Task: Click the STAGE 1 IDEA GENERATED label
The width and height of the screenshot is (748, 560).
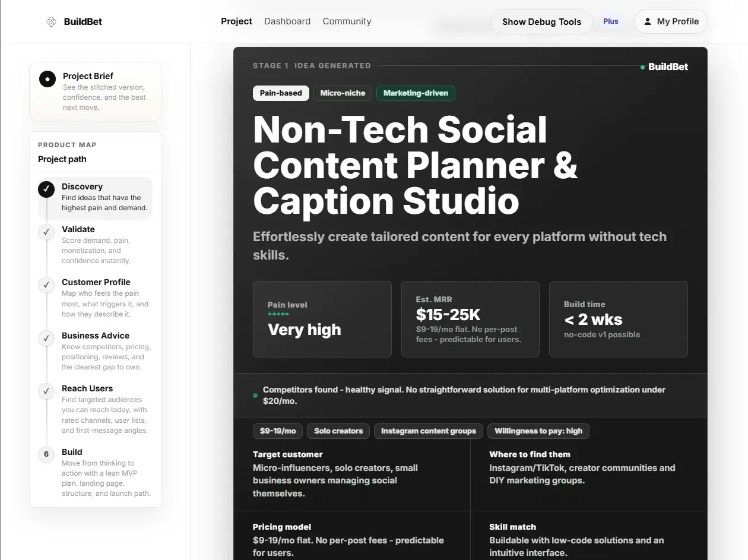Action: 312,66
